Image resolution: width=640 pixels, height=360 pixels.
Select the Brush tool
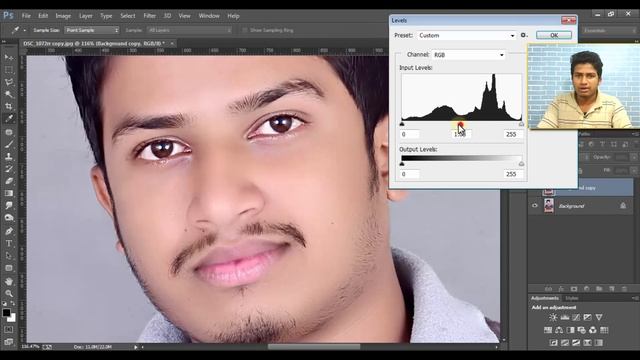click(x=9, y=144)
